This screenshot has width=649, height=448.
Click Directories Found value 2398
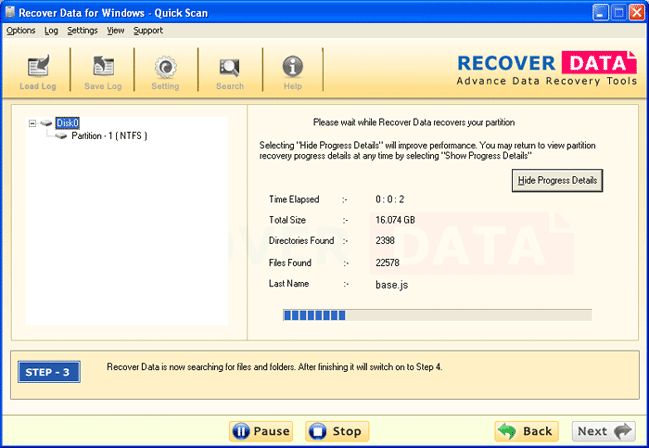pos(385,241)
